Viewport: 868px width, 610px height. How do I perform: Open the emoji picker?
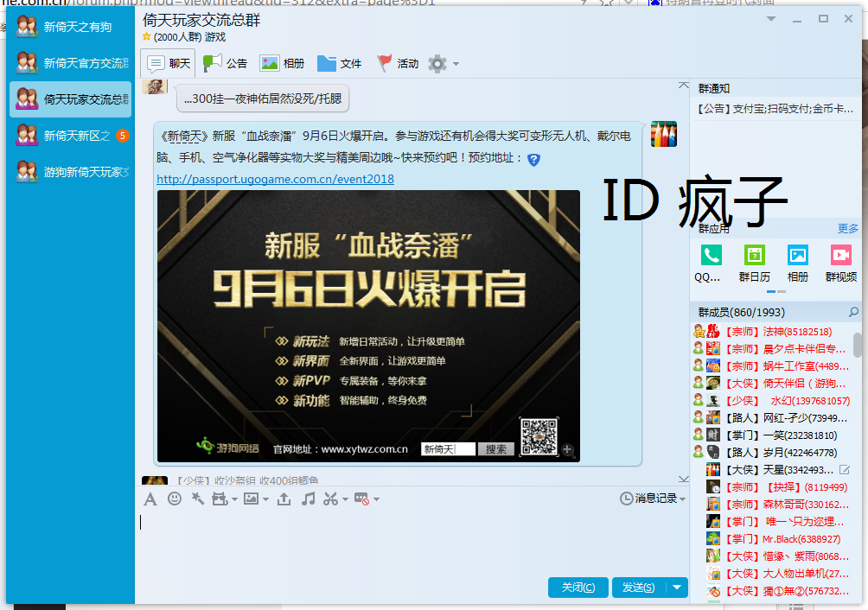tap(174, 499)
